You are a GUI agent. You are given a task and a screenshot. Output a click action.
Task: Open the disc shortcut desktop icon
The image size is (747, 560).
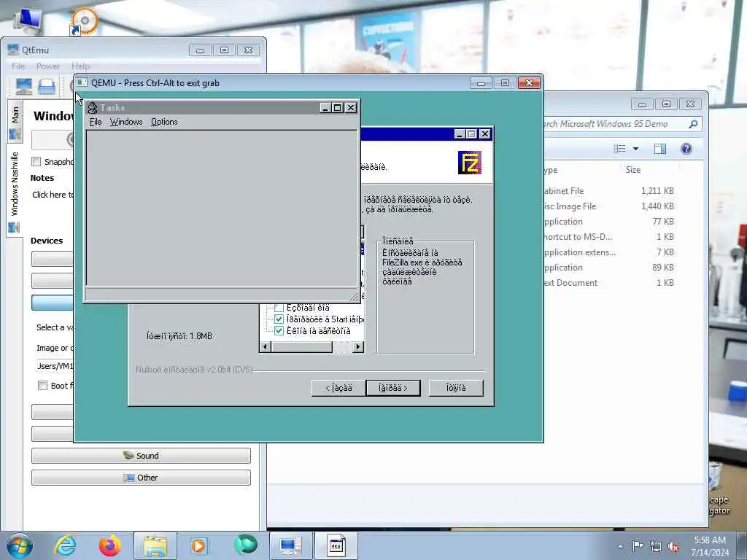[84, 21]
